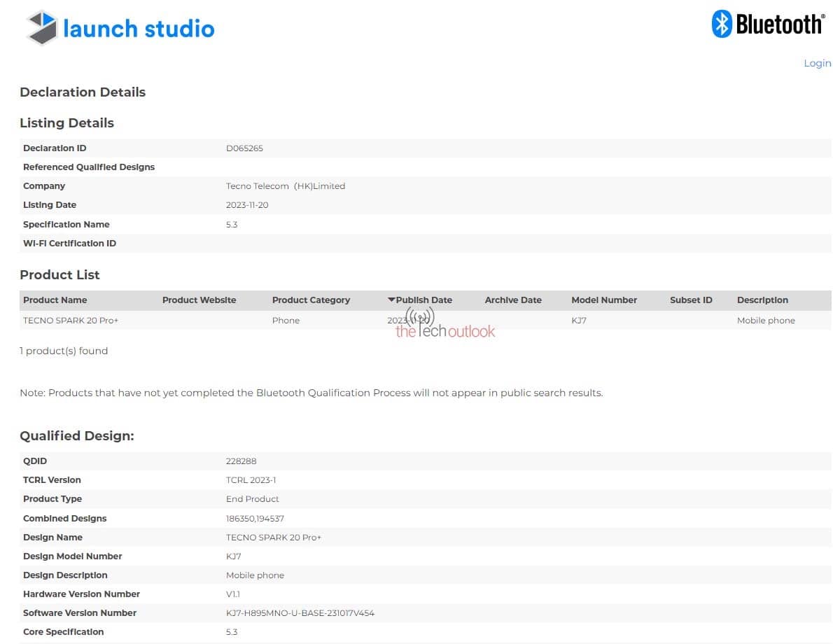Click the launch studio title text
Image resolution: width=833 pixels, height=644 pixels.
click(139, 28)
